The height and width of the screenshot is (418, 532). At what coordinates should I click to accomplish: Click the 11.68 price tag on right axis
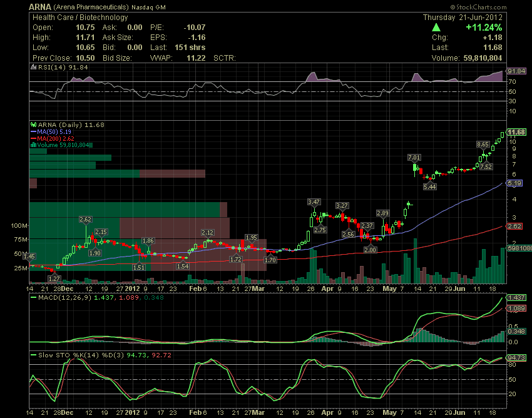click(x=516, y=132)
